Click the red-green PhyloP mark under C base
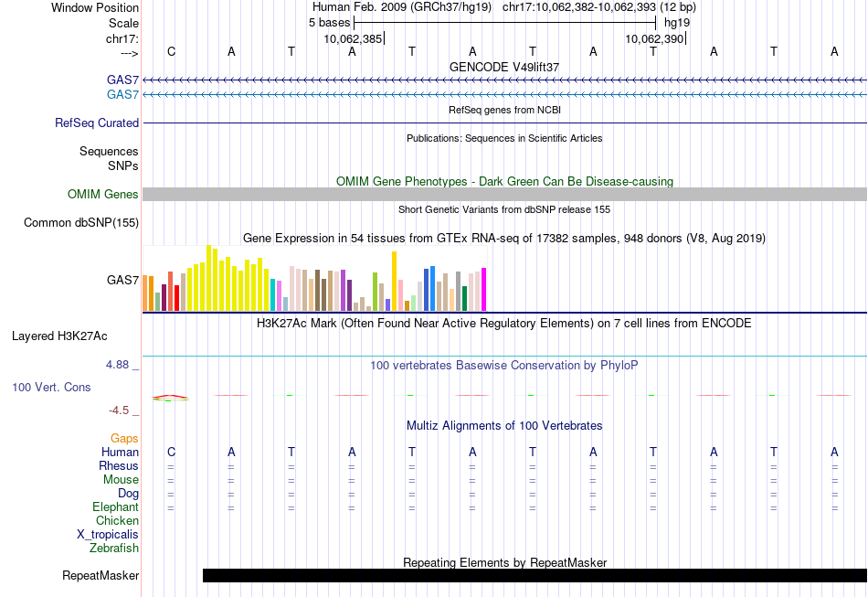The height and width of the screenshot is (597, 868). click(x=171, y=398)
